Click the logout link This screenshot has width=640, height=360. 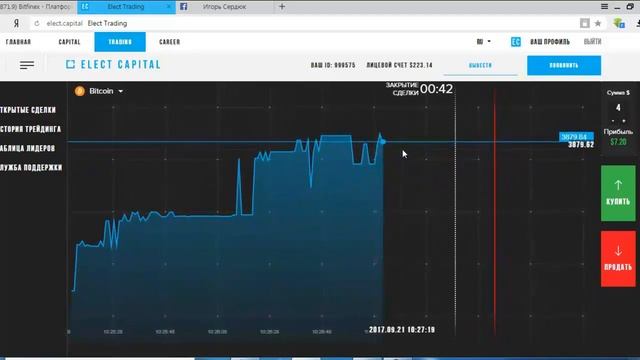tap(592, 42)
